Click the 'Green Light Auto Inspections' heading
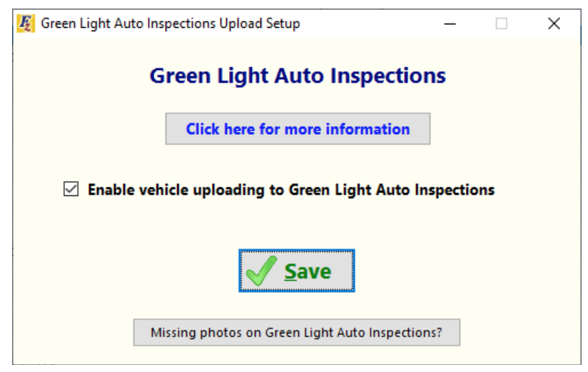The width and height of the screenshot is (588, 372). click(x=298, y=76)
